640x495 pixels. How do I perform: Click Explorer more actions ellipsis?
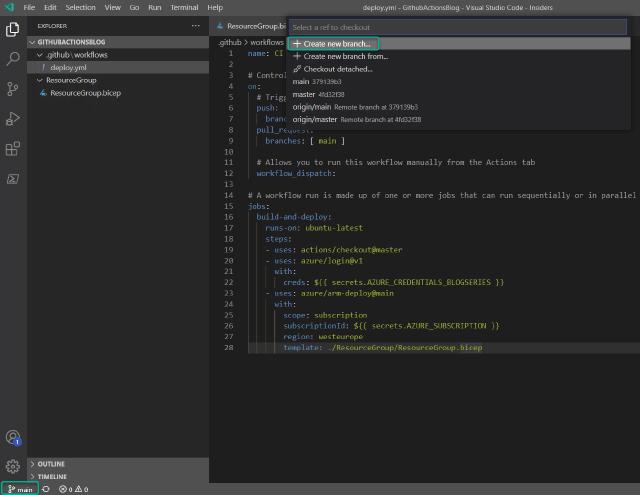[195, 26]
